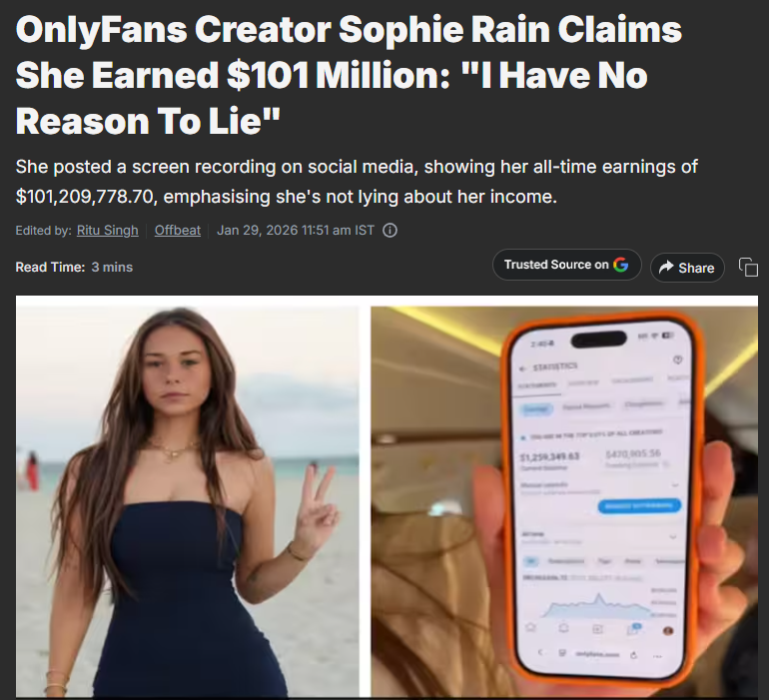The width and height of the screenshot is (769, 700).
Task: Click the bell icon in phone's bottom bar
Action: 564,628
